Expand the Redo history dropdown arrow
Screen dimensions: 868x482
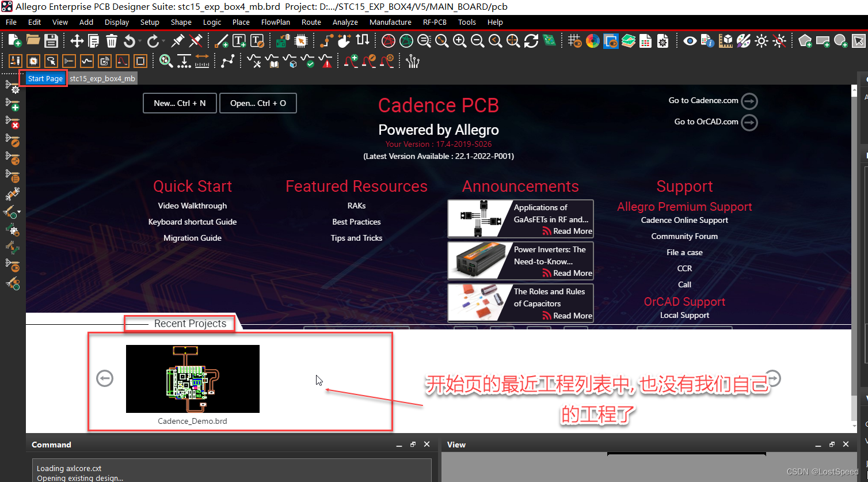[x=163, y=41]
